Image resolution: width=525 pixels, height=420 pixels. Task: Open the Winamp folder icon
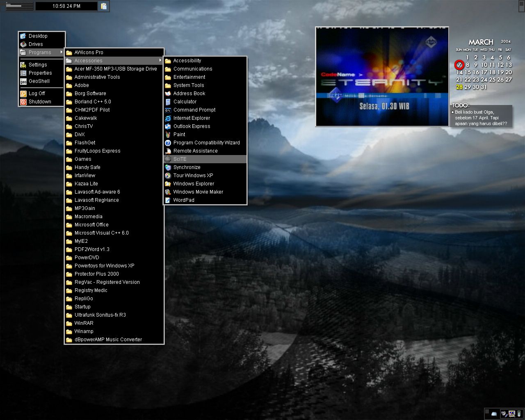[69, 331]
